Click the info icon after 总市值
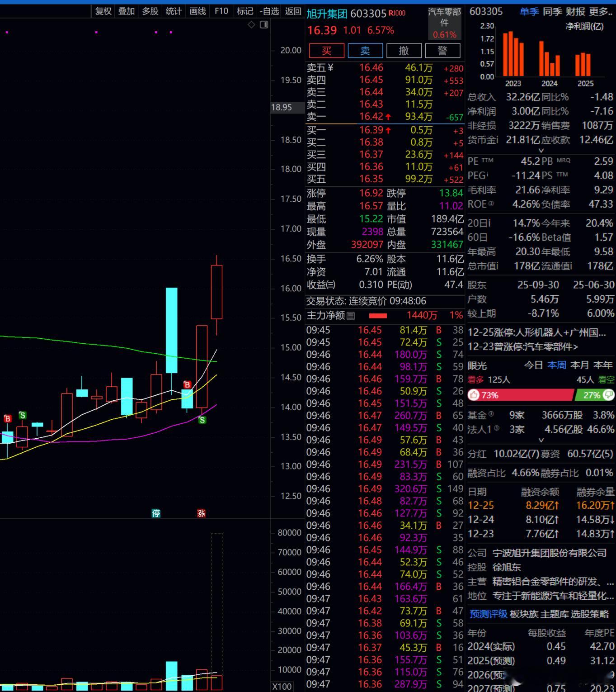The image size is (616, 692). (x=497, y=266)
